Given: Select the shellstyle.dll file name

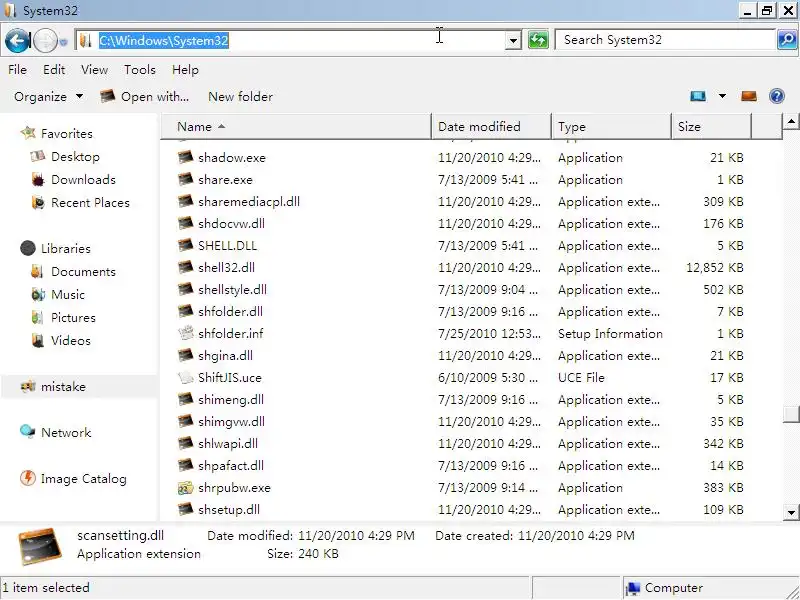Looking at the screenshot, I should [232, 290].
